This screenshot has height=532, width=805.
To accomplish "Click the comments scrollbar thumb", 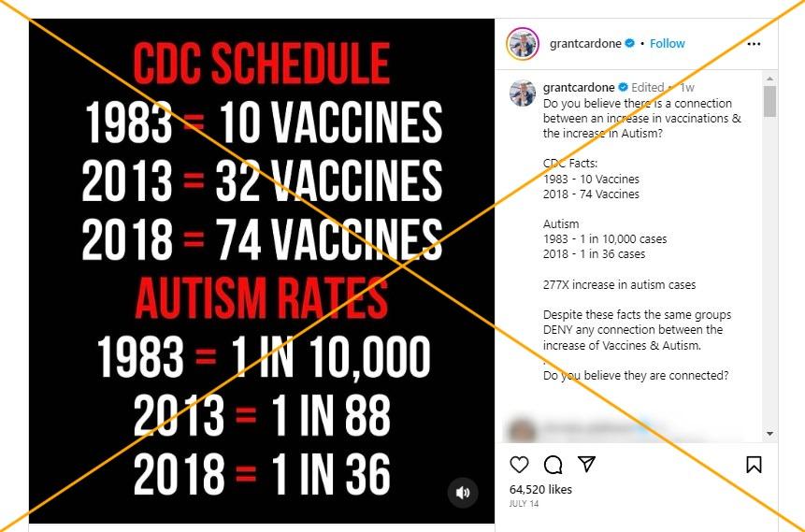I will (x=769, y=101).
